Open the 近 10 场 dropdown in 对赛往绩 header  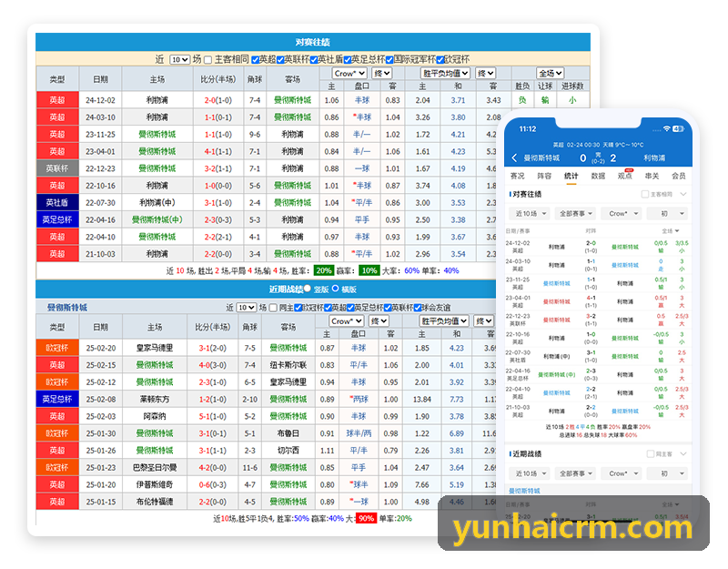click(x=179, y=59)
